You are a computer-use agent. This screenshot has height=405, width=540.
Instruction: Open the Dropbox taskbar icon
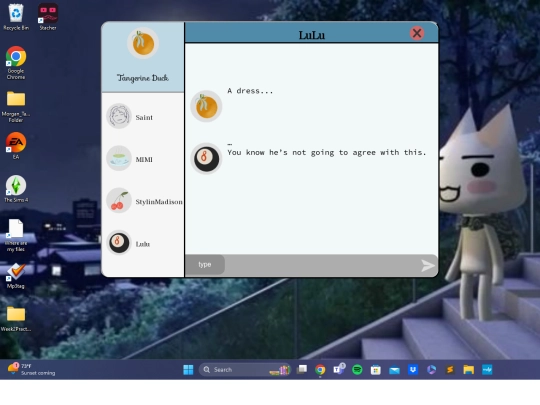pyautogui.click(x=413, y=370)
